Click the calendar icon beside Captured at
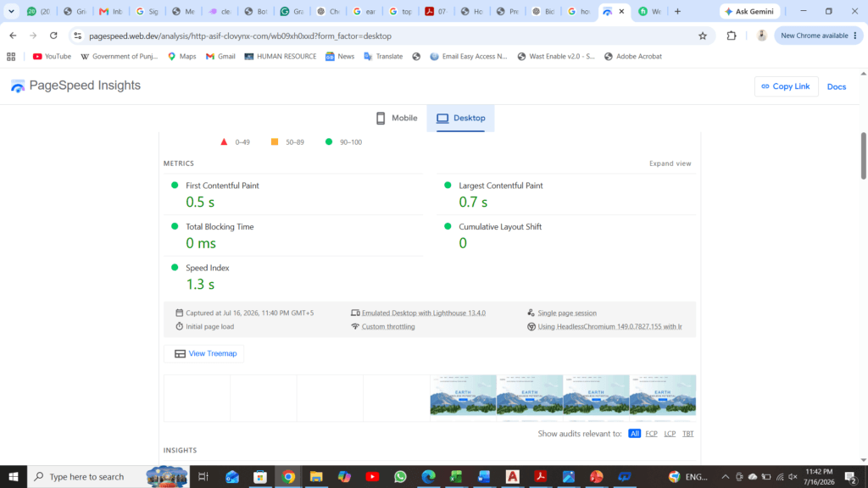 179,313
